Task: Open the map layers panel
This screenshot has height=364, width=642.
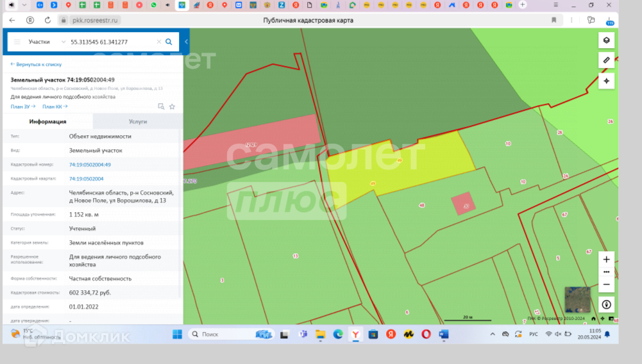Action: [606, 40]
